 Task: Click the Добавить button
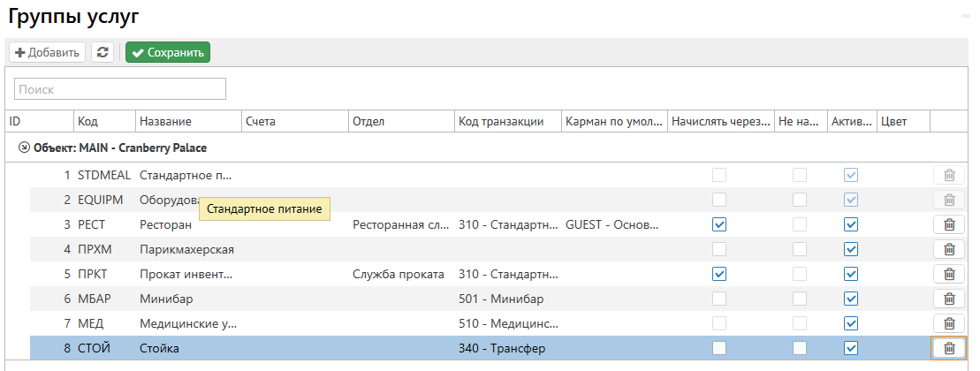click(47, 53)
